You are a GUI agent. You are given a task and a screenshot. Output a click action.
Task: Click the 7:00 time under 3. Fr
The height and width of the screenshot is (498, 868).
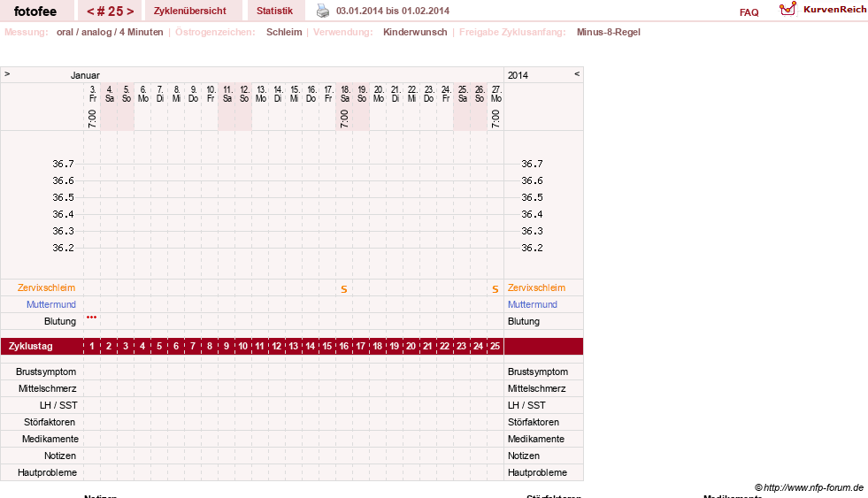pos(92,119)
